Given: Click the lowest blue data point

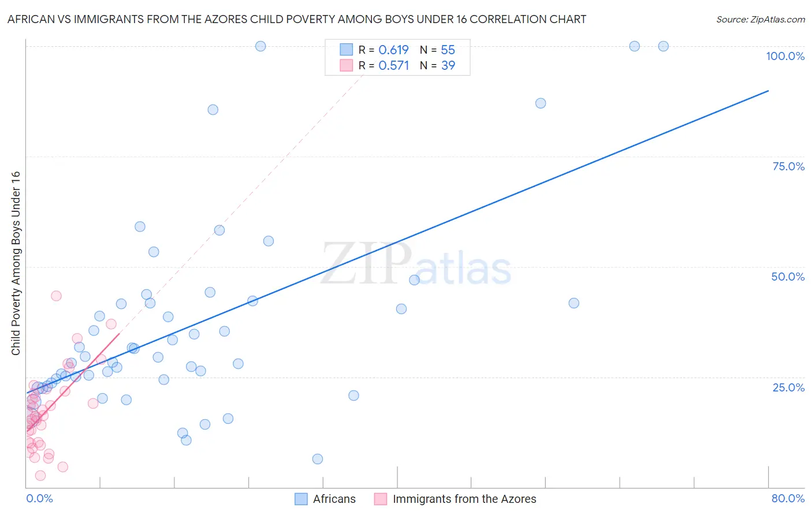Looking at the screenshot, I should coord(318,459).
